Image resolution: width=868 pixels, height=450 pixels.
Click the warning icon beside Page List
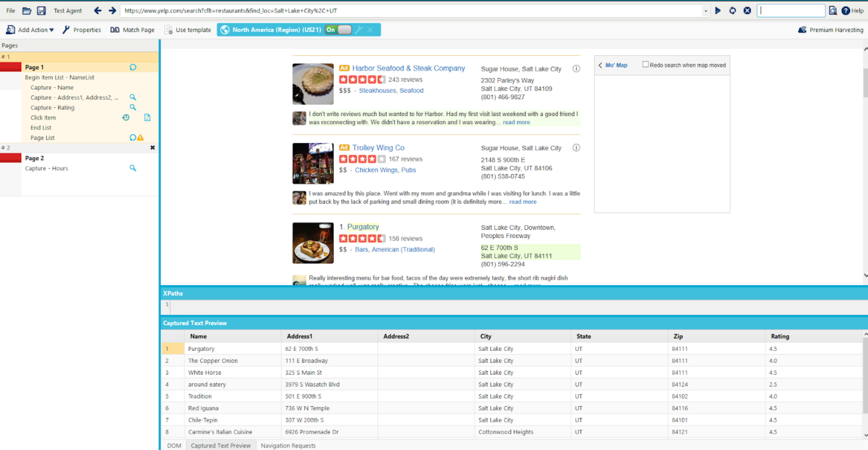pyautogui.click(x=140, y=137)
